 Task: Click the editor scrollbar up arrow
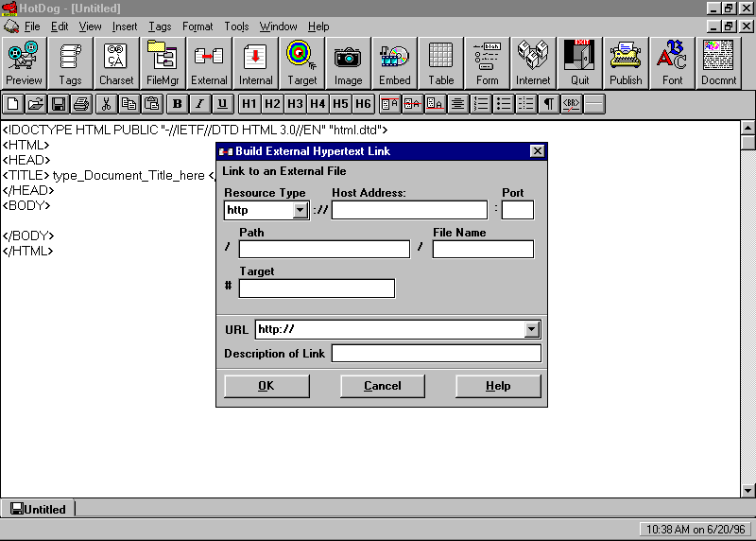point(747,128)
